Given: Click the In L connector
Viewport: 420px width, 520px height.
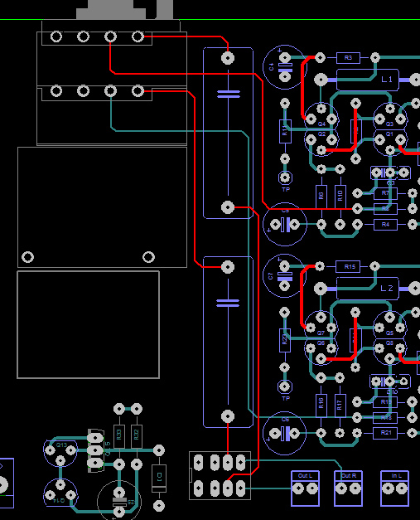Looking at the screenshot, I should pyautogui.click(x=395, y=488).
